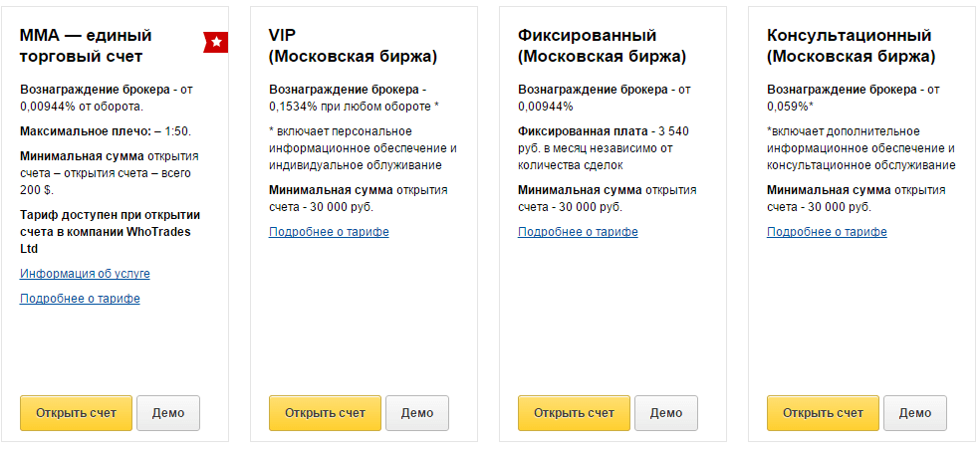The width and height of the screenshot is (980, 450).
Task: Open account for MMA unified trading tariff
Action: pos(77,413)
